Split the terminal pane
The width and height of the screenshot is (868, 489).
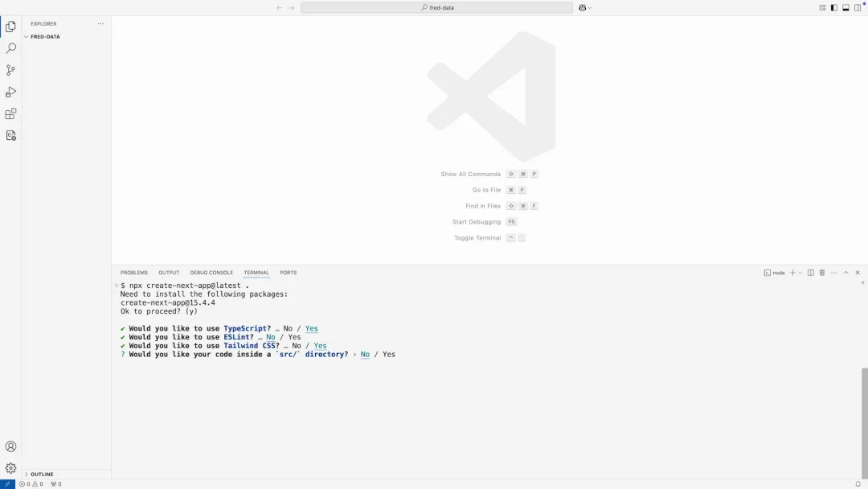[811, 273]
